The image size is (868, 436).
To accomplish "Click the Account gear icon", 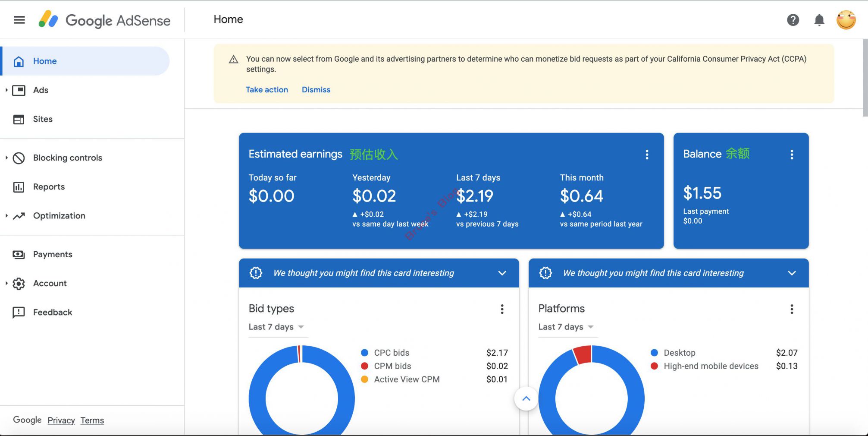I will (x=19, y=284).
